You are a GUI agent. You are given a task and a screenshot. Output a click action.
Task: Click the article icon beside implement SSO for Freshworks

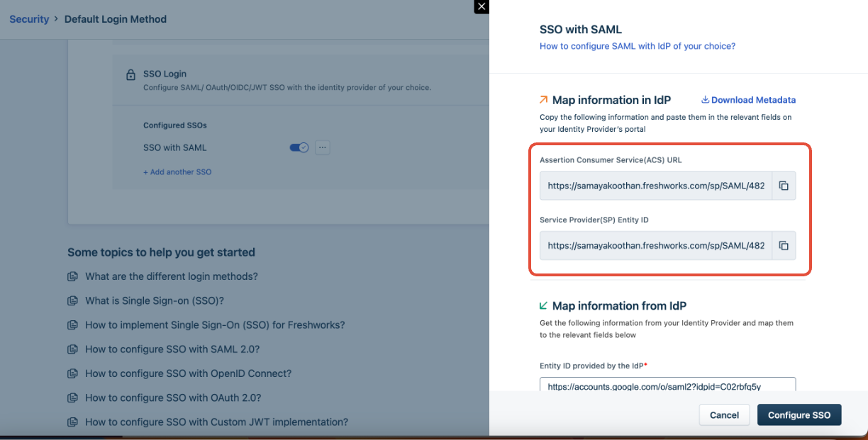[x=72, y=325]
